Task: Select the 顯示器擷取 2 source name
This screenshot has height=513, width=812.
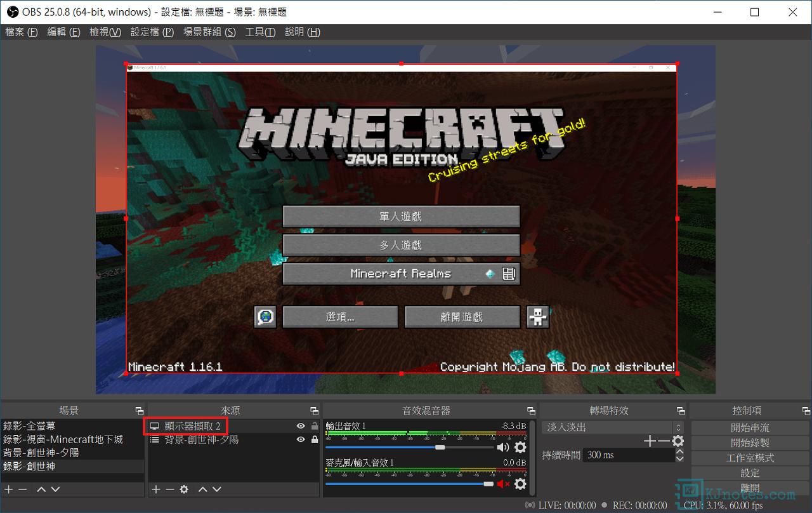Action: 193,426
